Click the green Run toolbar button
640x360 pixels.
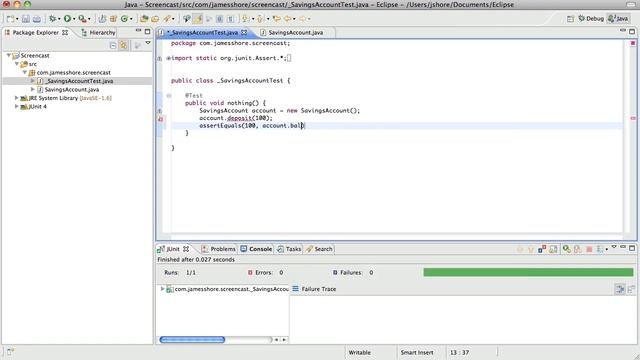pyautogui.click(x=67, y=19)
